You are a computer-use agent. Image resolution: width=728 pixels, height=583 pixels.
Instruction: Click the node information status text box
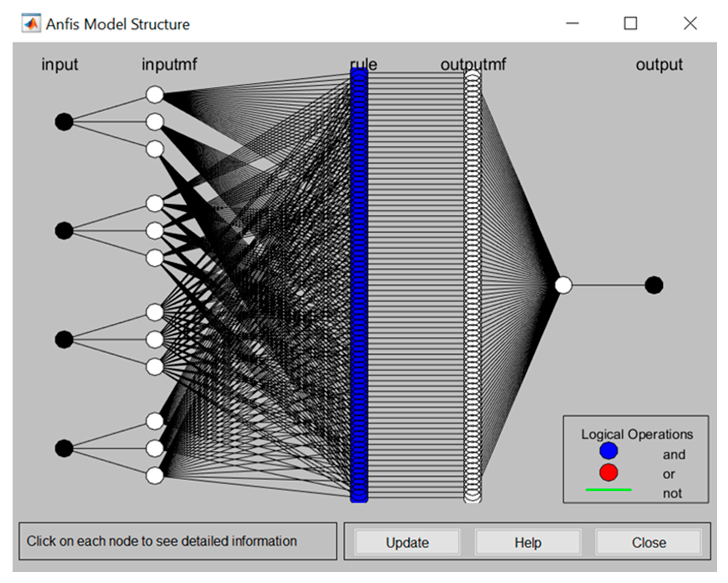coord(177,541)
